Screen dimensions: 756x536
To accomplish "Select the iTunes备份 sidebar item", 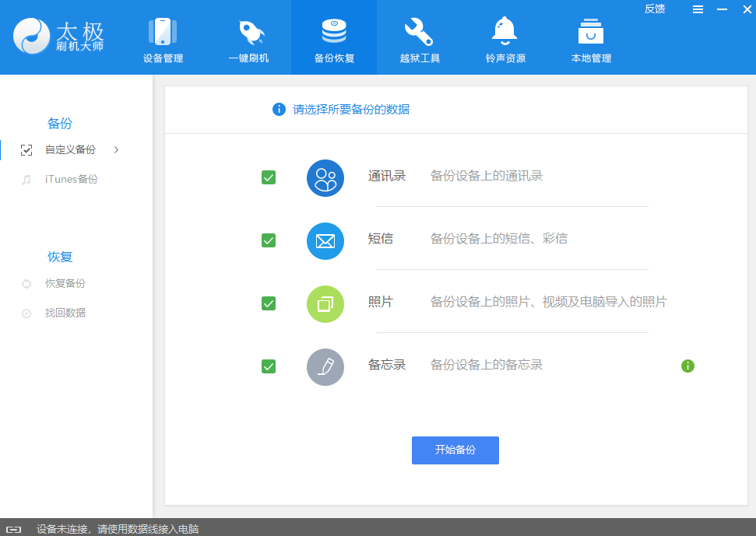I will tap(60, 179).
